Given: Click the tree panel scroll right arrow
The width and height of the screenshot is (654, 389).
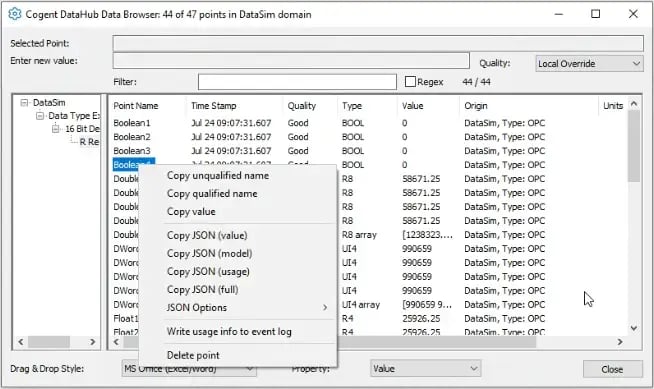Looking at the screenshot, I should pos(93,342).
